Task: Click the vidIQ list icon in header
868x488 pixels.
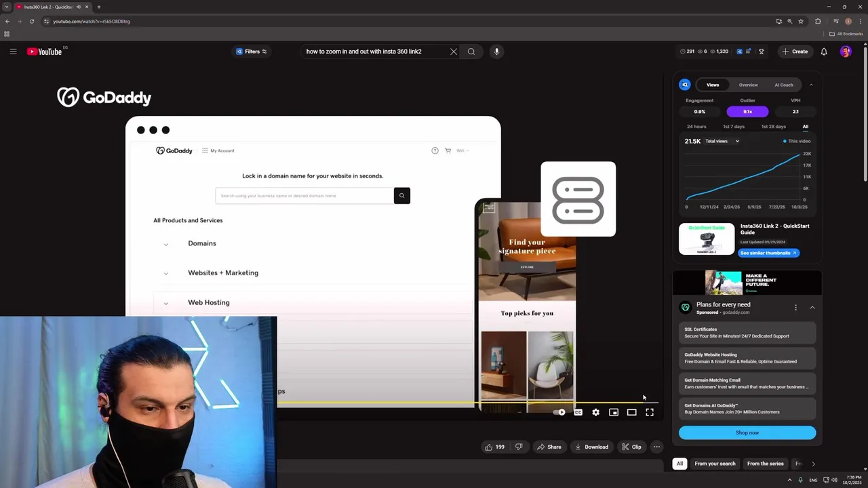Action: click(x=749, y=52)
